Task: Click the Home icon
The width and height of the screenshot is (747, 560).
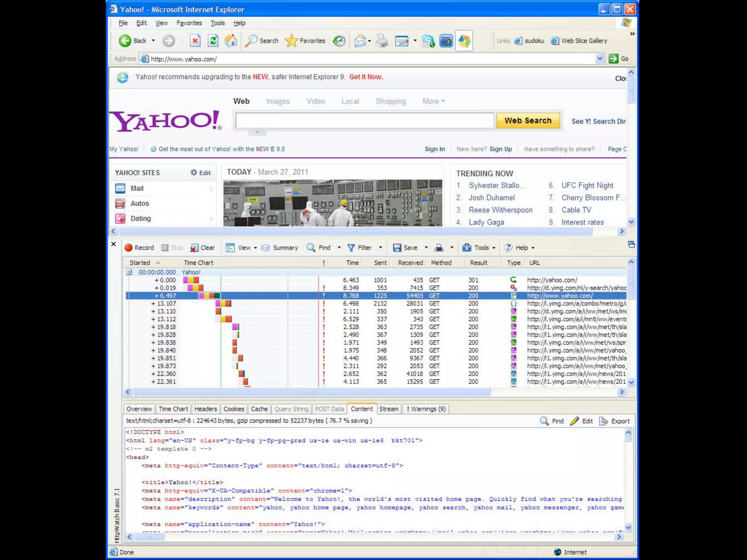Action: [231, 41]
